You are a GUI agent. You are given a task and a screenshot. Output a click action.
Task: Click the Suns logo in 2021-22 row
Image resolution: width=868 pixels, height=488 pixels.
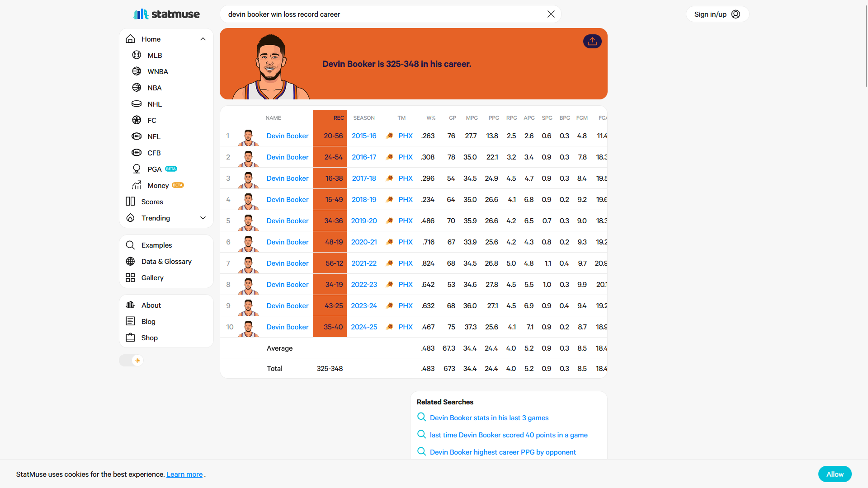389,263
